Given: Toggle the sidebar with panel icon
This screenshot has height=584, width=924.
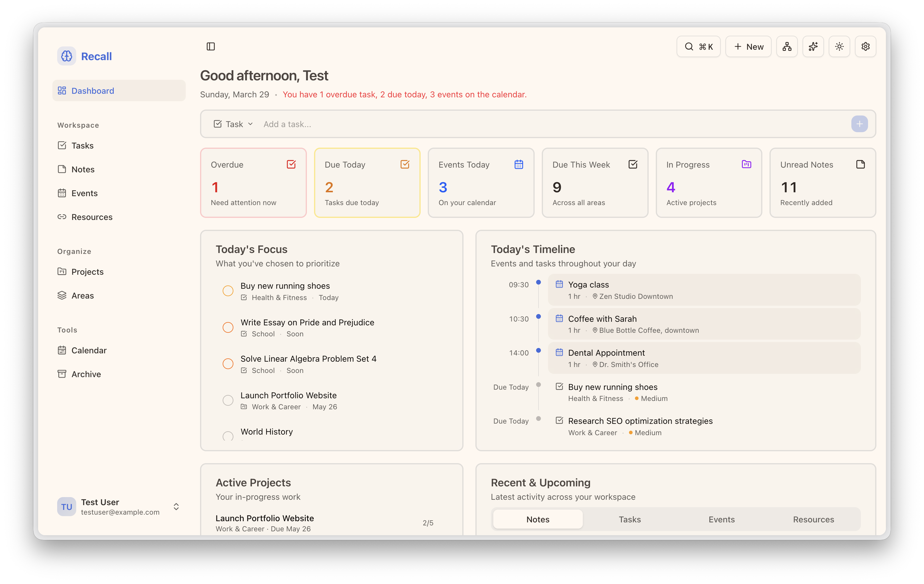Looking at the screenshot, I should [x=211, y=46].
